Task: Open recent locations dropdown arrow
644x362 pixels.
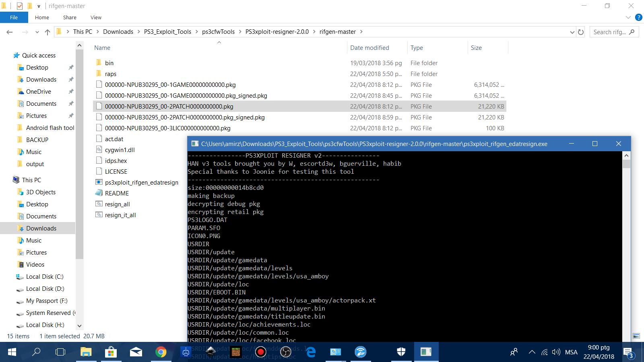Action: [37, 32]
